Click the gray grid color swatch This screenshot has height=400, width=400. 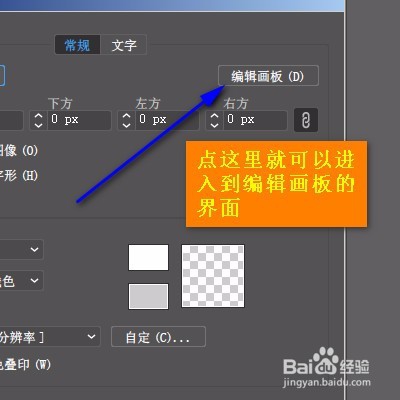pyautogui.click(x=148, y=296)
